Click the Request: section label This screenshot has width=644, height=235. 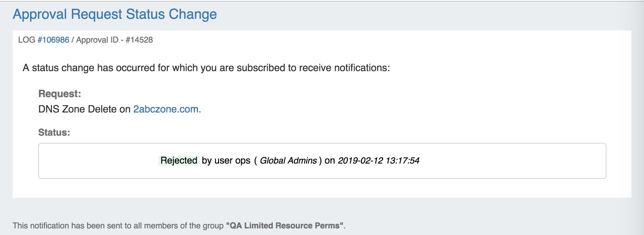point(60,94)
